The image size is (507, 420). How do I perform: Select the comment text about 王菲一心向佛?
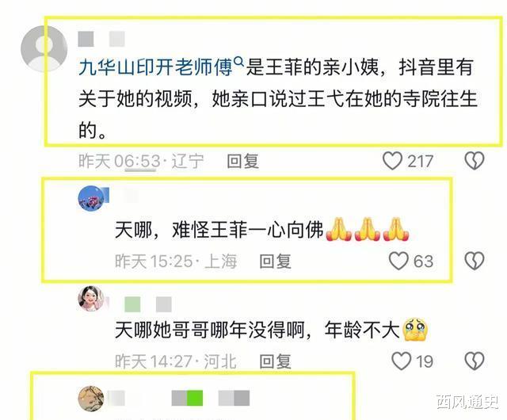262,231
